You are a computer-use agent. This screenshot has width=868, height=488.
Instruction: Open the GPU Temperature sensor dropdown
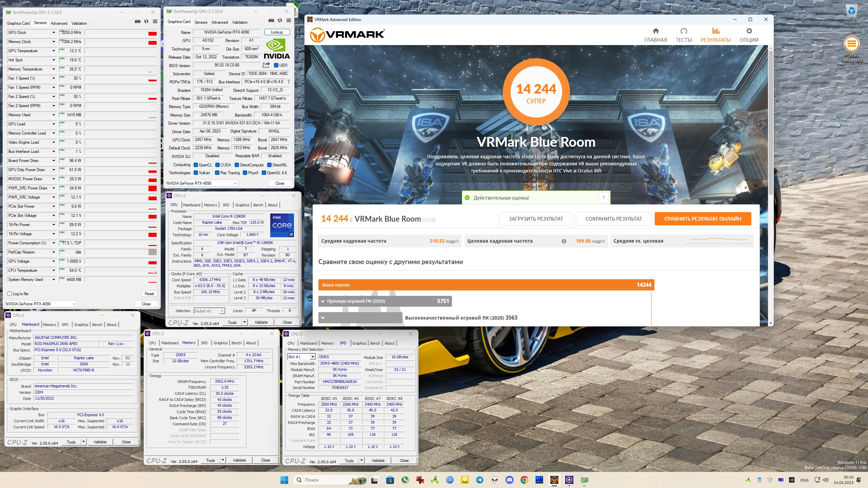click(x=54, y=51)
